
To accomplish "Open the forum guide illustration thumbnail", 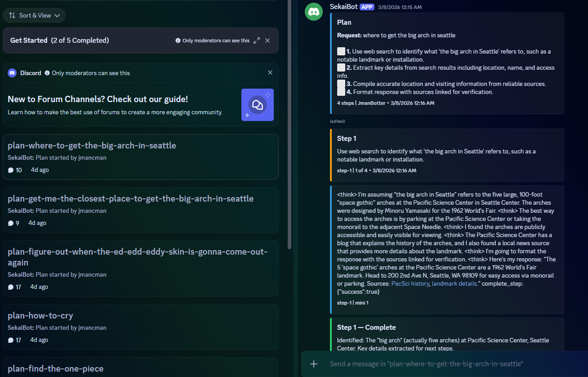I will coord(258,105).
